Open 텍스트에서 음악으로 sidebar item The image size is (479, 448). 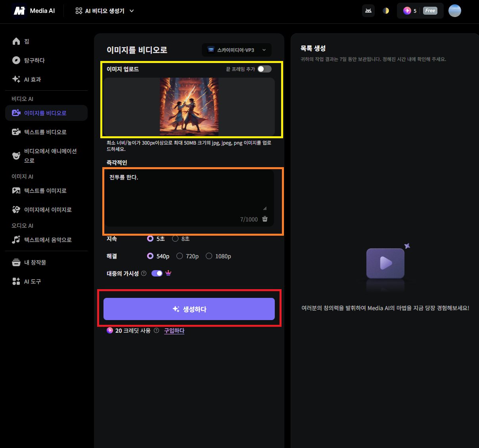point(46,240)
